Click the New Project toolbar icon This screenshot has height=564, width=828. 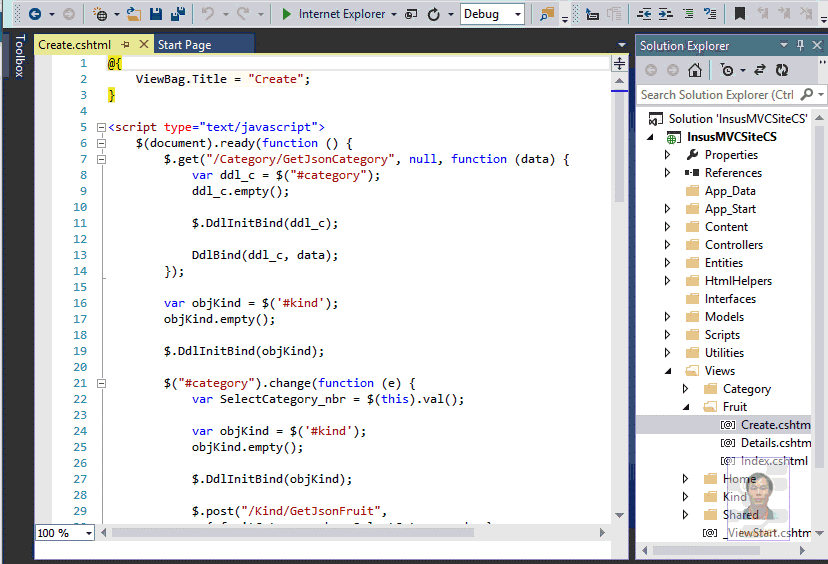click(100, 14)
